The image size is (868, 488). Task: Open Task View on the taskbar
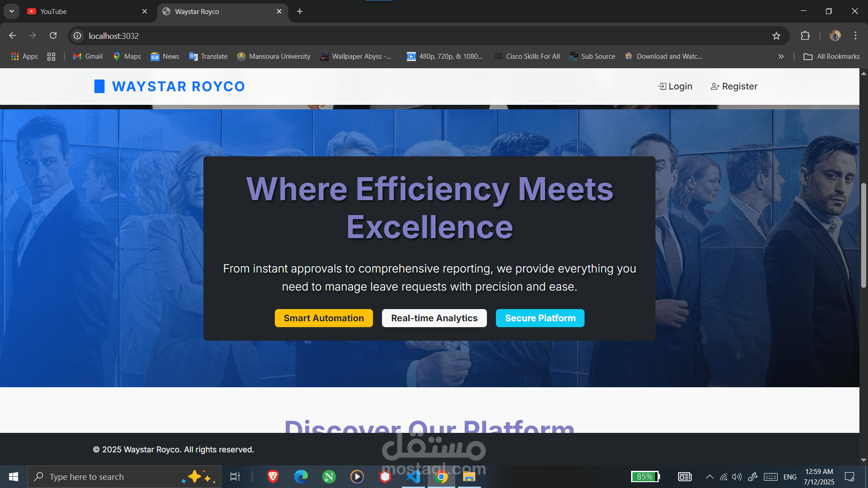click(235, 477)
